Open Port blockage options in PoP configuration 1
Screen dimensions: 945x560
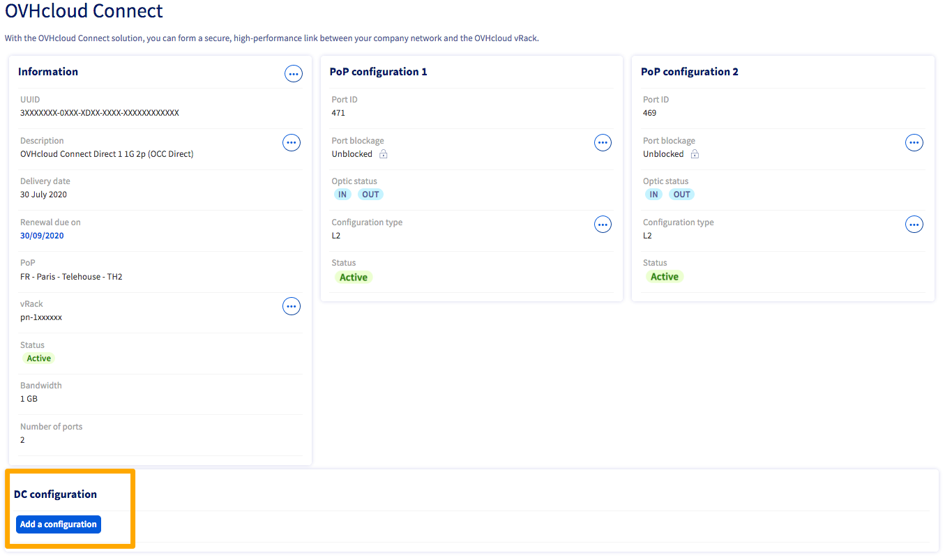coord(603,142)
